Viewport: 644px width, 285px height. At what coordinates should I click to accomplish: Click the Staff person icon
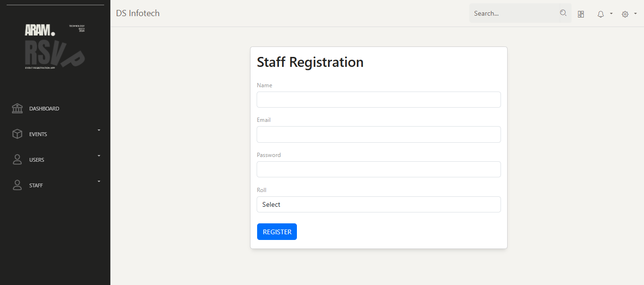[17, 185]
